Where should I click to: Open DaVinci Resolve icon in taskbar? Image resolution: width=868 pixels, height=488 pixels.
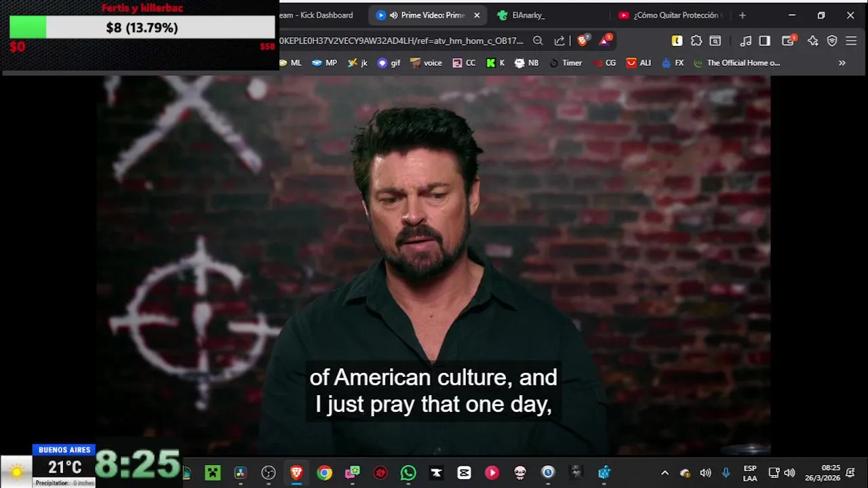241,472
